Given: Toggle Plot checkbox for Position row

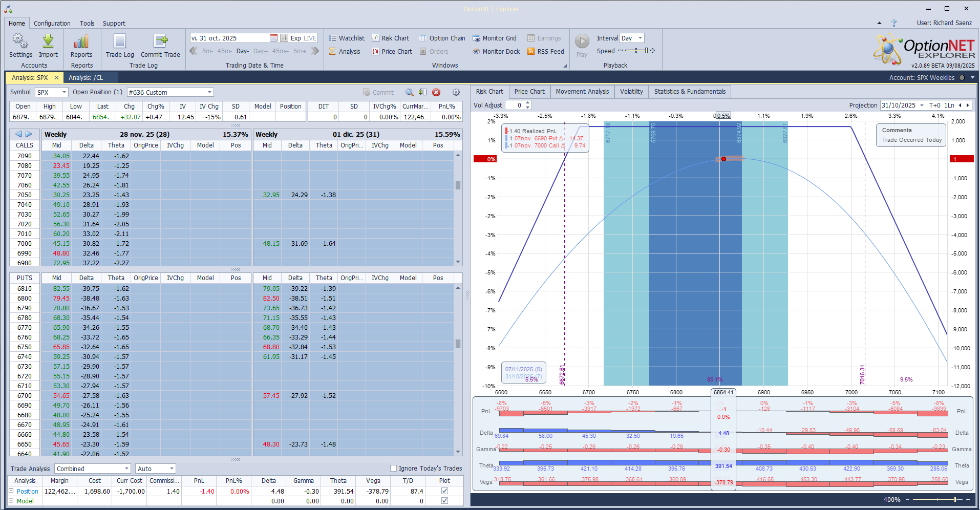Looking at the screenshot, I should (444, 491).
